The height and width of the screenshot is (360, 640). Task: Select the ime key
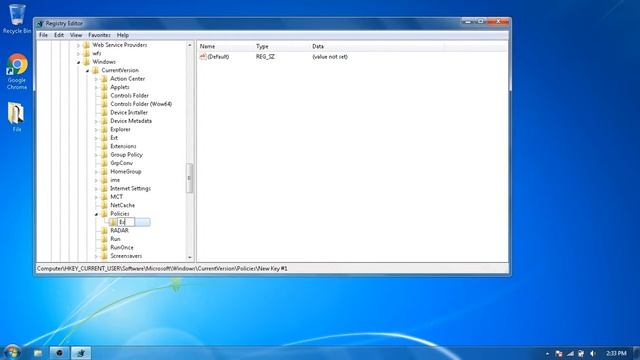[x=115, y=180]
